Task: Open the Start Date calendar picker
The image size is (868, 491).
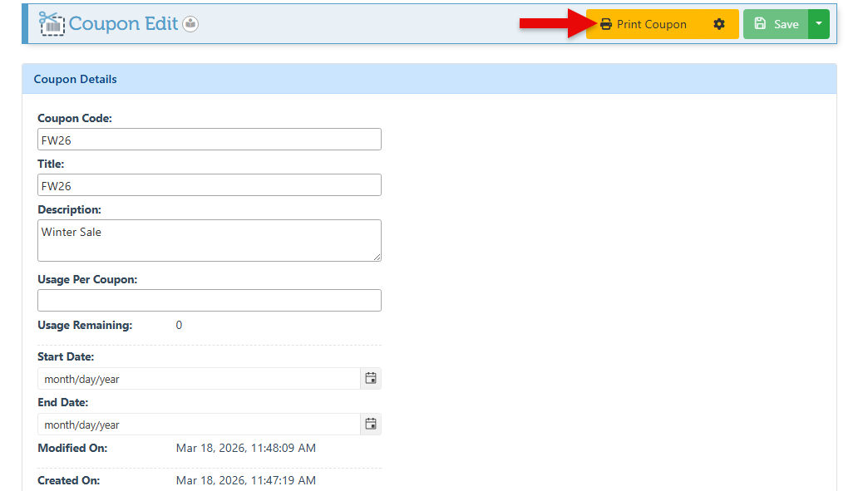Action: click(371, 379)
